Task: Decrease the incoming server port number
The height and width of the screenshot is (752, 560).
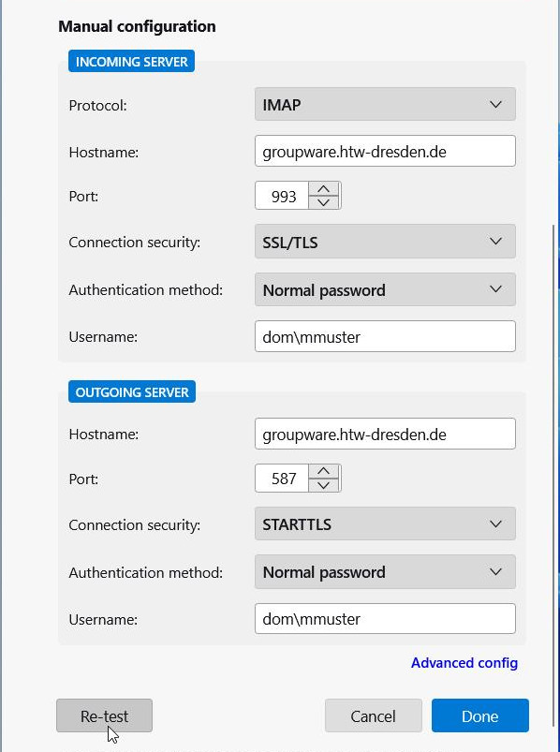Action: [x=324, y=202]
